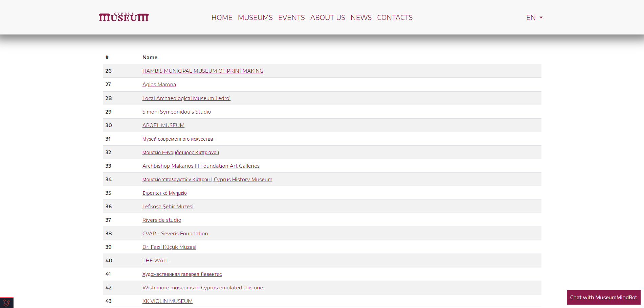Click row number 26
644x308 pixels.
(x=108, y=71)
